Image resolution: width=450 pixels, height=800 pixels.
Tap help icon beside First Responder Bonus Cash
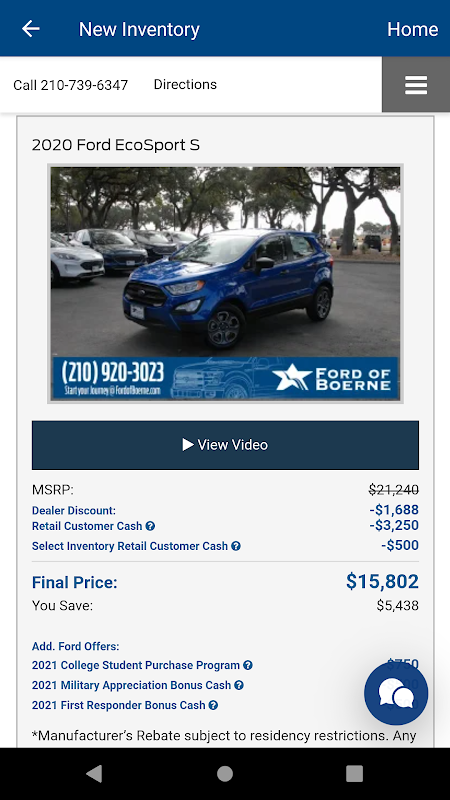pos(213,705)
